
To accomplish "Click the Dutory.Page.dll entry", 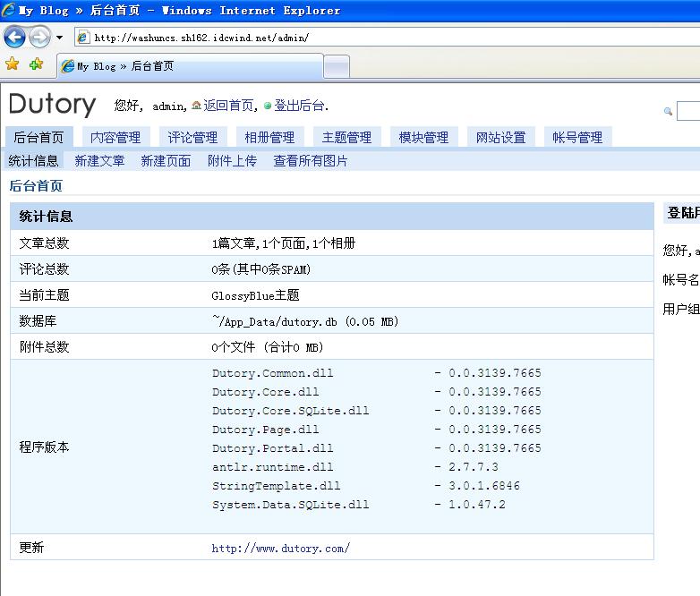I will pyautogui.click(x=266, y=430).
